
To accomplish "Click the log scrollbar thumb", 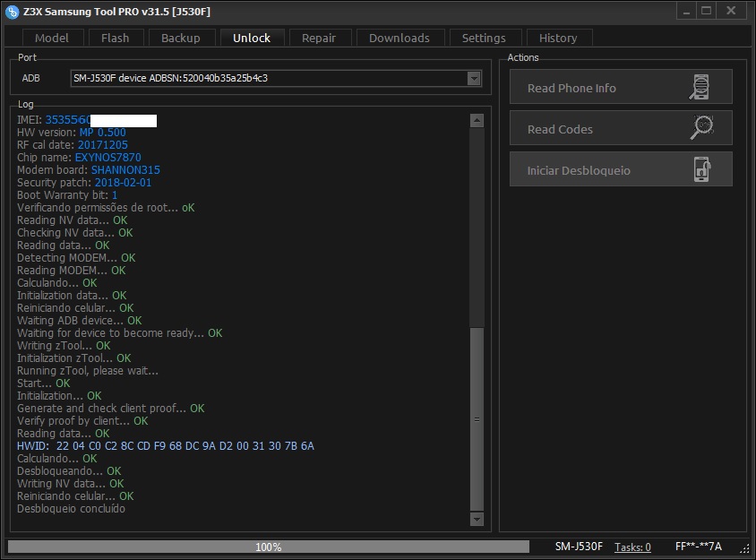I will [477, 418].
